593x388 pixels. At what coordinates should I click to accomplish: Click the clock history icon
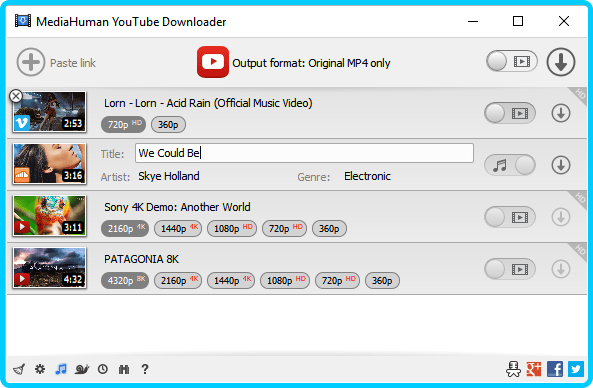[103, 369]
